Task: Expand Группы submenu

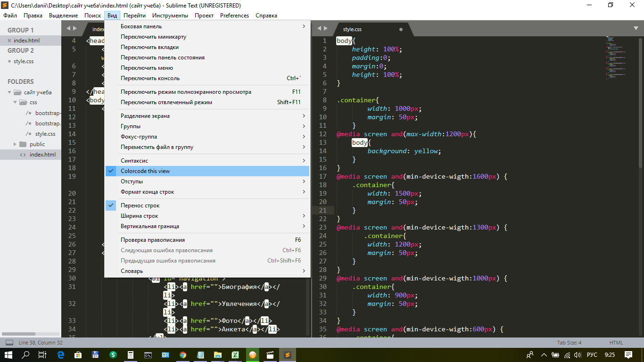Action: click(207, 126)
